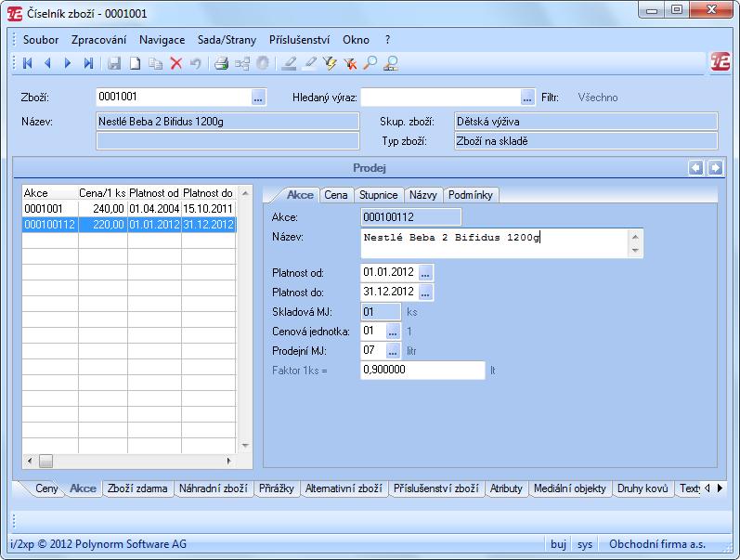
Task: Open date picker for Platnost od
Action: click(x=425, y=273)
